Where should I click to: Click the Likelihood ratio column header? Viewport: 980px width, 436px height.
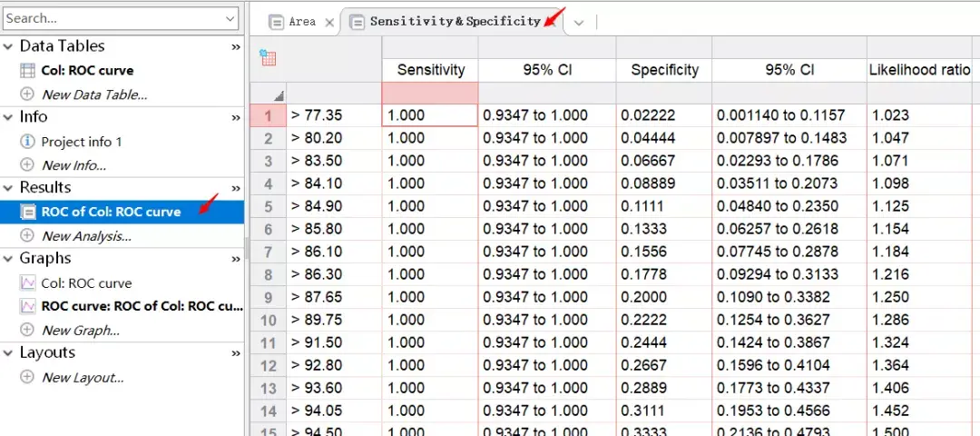click(x=919, y=70)
